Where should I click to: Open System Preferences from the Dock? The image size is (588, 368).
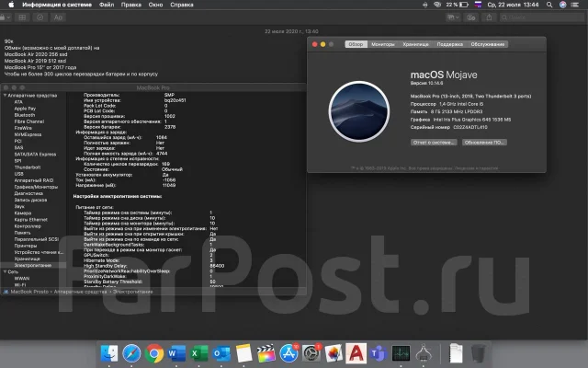(311, 353)
